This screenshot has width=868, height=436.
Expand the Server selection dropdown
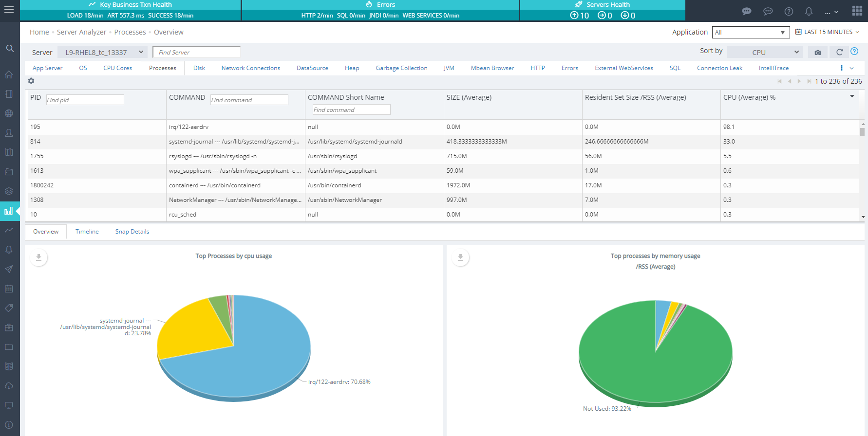point(102,52)
